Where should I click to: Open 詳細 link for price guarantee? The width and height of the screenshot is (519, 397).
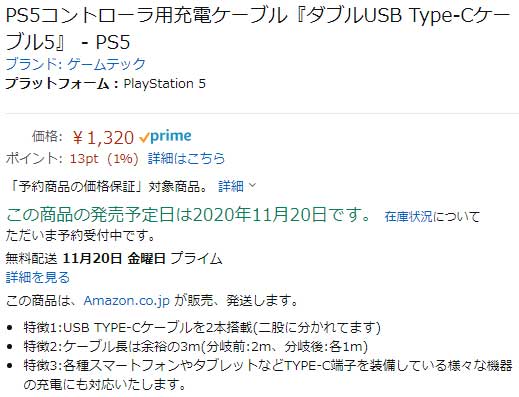pos(231,186)
